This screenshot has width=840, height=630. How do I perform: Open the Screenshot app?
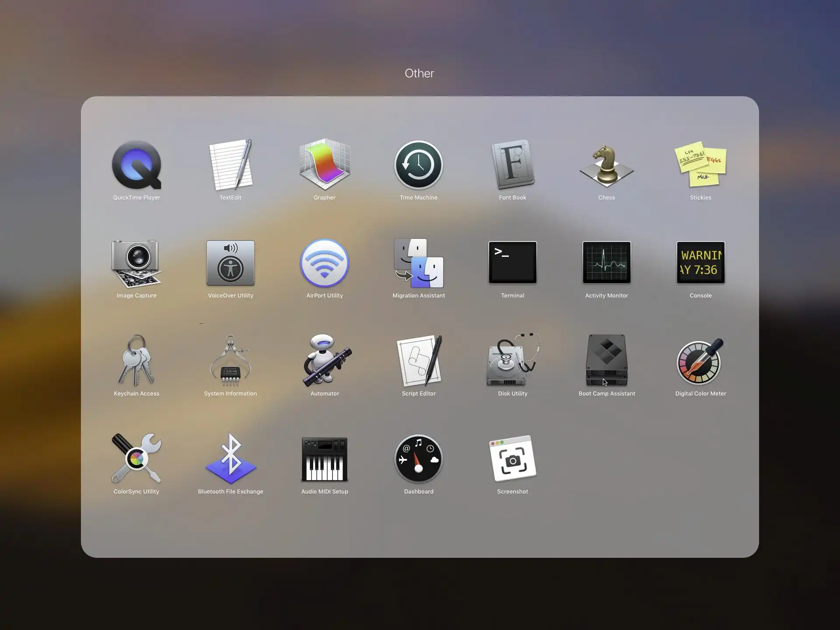pos(512,458)
